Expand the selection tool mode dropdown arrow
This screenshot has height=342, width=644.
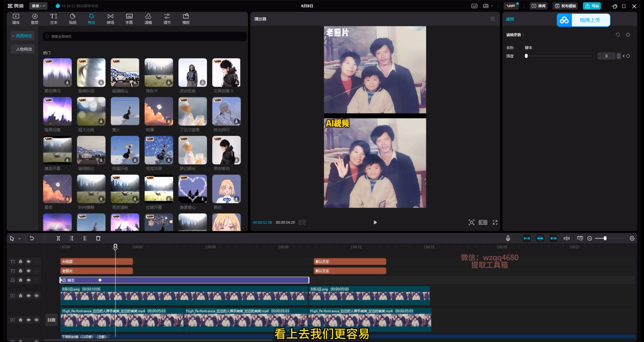pyautogui.click(x=20, y=239)
